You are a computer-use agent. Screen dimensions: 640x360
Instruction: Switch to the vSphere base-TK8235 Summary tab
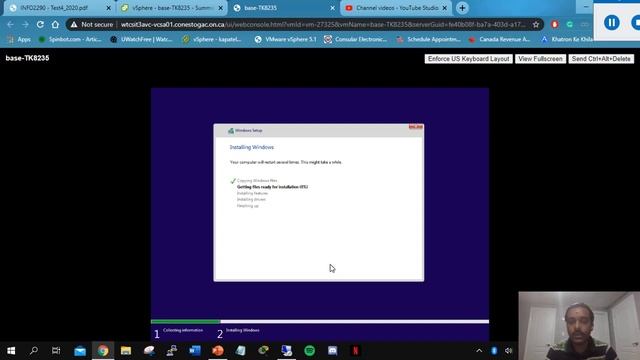click(171, 8)
